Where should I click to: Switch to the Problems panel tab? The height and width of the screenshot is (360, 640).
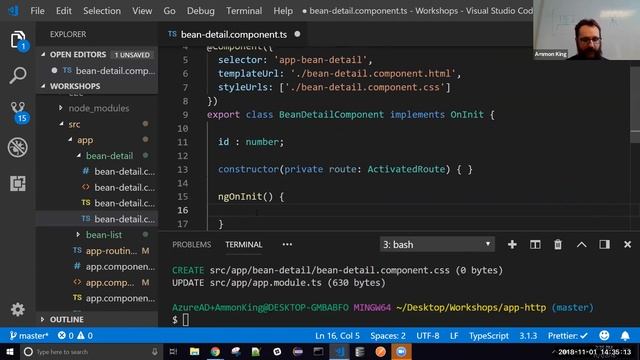tap(191, 244)
